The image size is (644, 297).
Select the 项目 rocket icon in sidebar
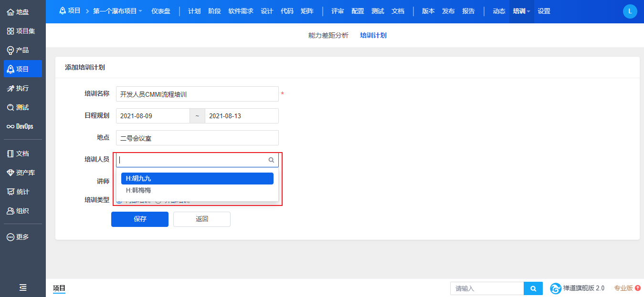10,69
